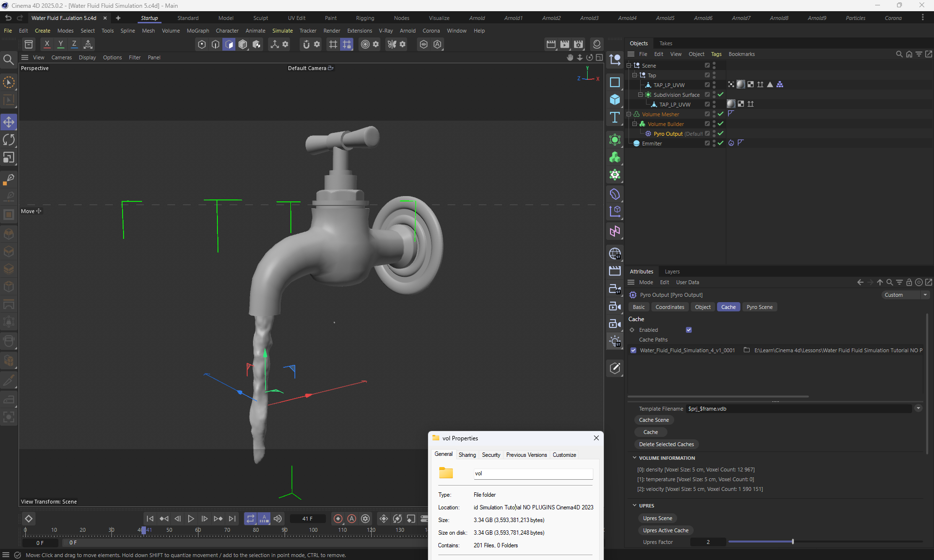Collapse the Volume Mesher tree node
This screenshot has width=934, height=560.
(x=629, y=114)
